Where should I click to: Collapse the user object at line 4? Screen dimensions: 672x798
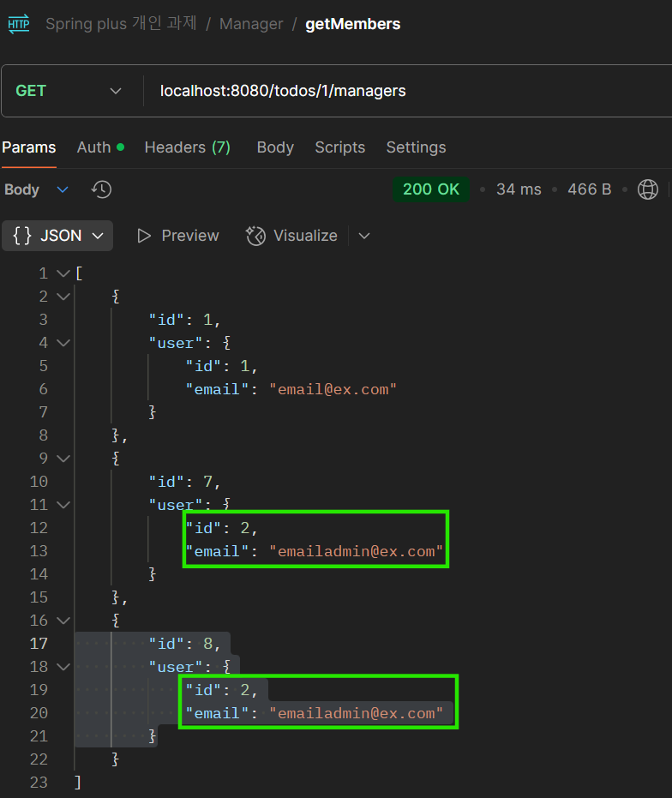63,343
